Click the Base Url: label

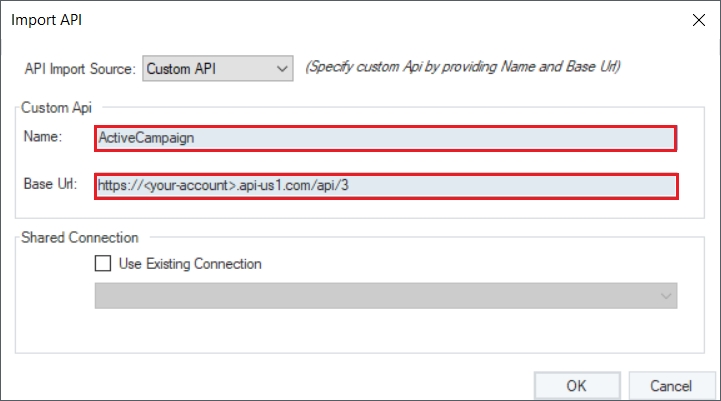[x=50, y=185]
